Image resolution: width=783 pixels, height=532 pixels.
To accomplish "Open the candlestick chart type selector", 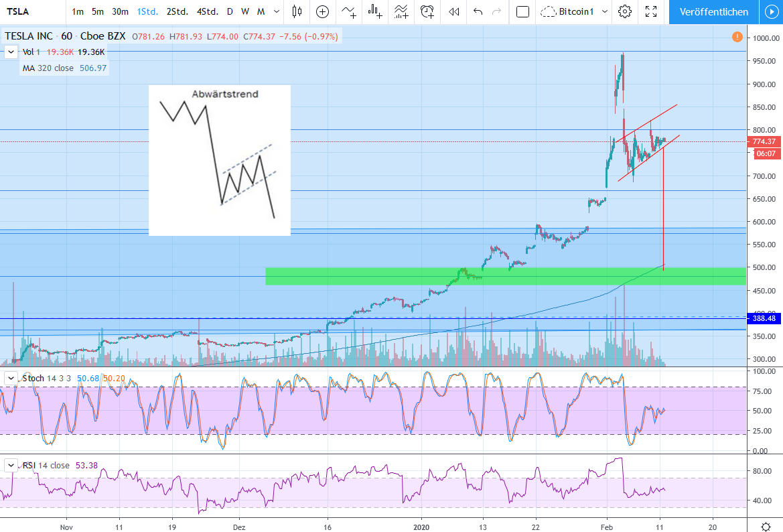I will [x=297, y=11].
